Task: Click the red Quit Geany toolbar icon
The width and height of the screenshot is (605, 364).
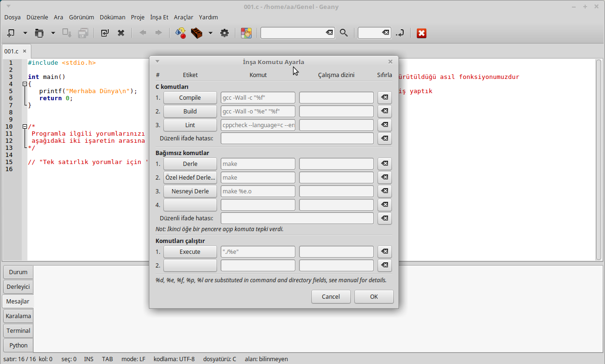Action: click(422, 33)
